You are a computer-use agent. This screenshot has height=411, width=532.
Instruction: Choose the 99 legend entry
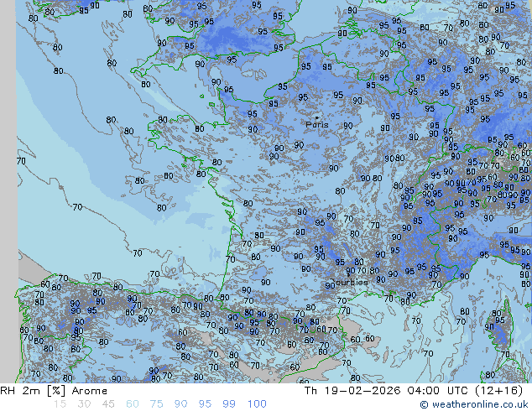tap(230, 404)
